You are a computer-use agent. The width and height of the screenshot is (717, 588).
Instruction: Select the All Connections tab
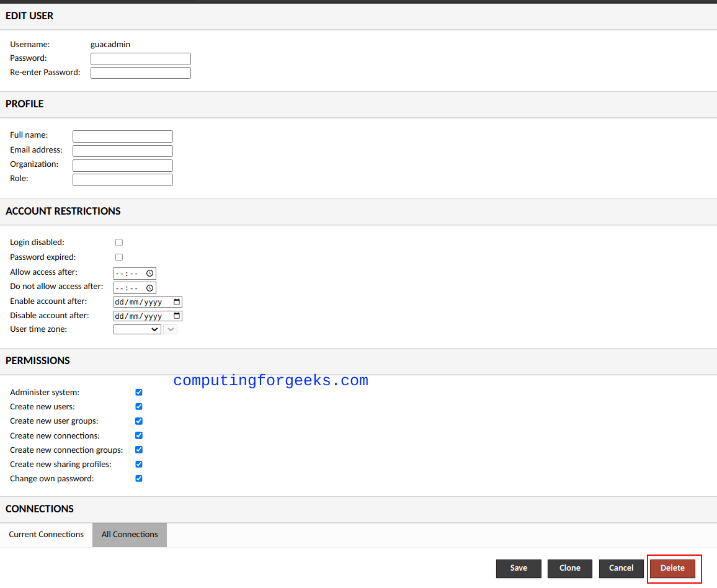pos(130,535)
